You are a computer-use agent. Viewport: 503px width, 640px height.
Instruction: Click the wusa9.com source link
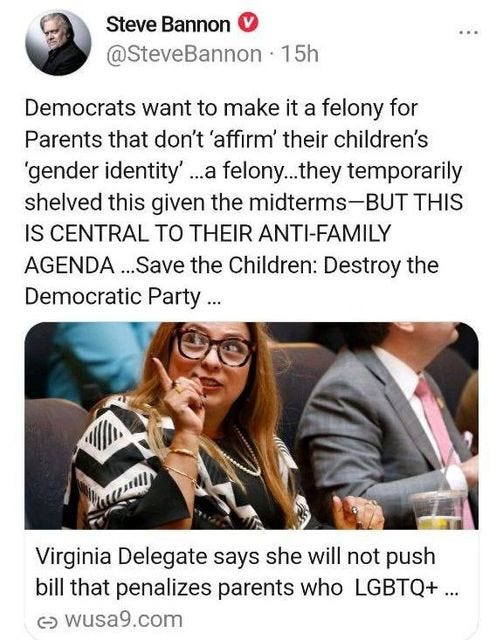point(124,620)
